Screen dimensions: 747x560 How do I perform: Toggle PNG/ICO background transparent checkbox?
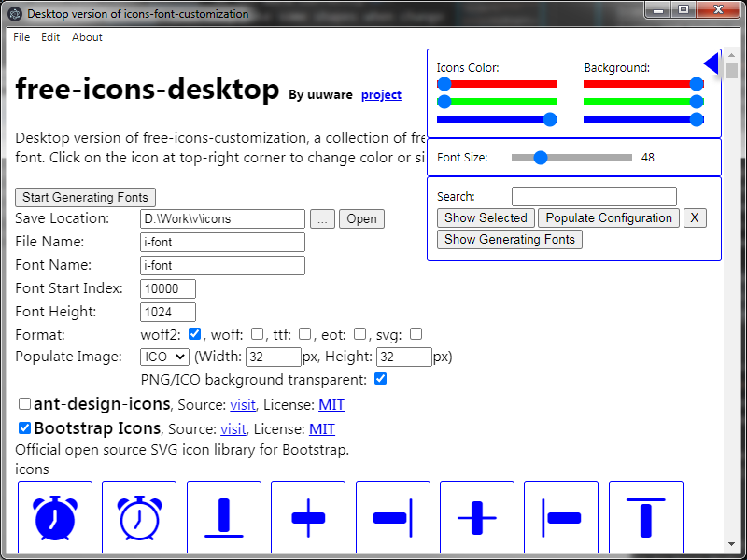point(381,379)
